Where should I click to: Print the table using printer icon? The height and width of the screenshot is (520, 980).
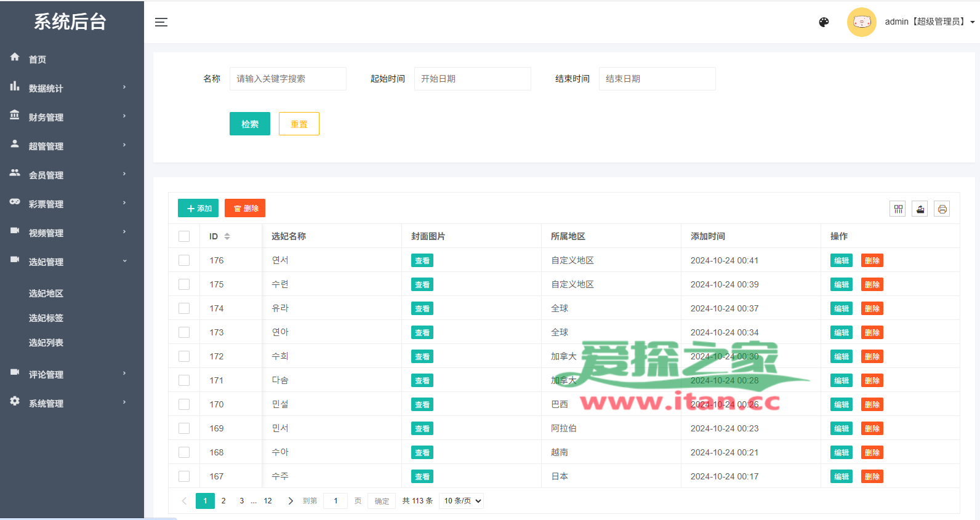pos(942,209)
